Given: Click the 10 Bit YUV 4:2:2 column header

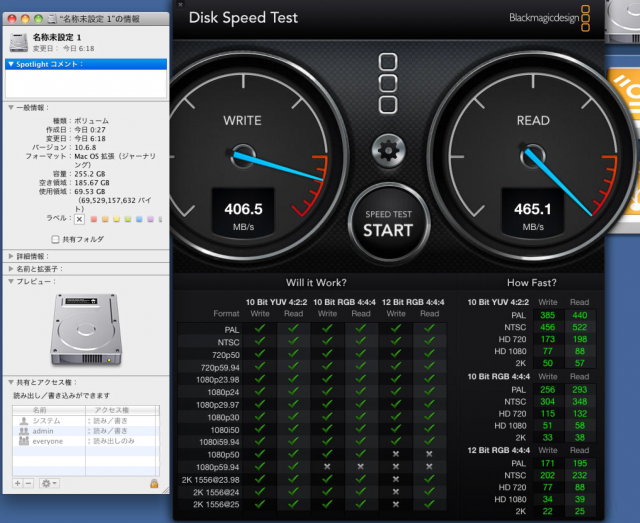Looking at the screenshot, I should tap(276, 302).
